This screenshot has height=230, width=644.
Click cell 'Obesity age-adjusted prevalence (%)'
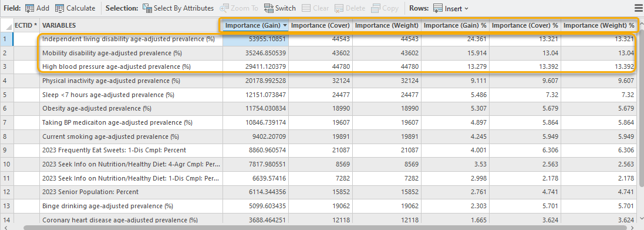(x=131, y=109)
